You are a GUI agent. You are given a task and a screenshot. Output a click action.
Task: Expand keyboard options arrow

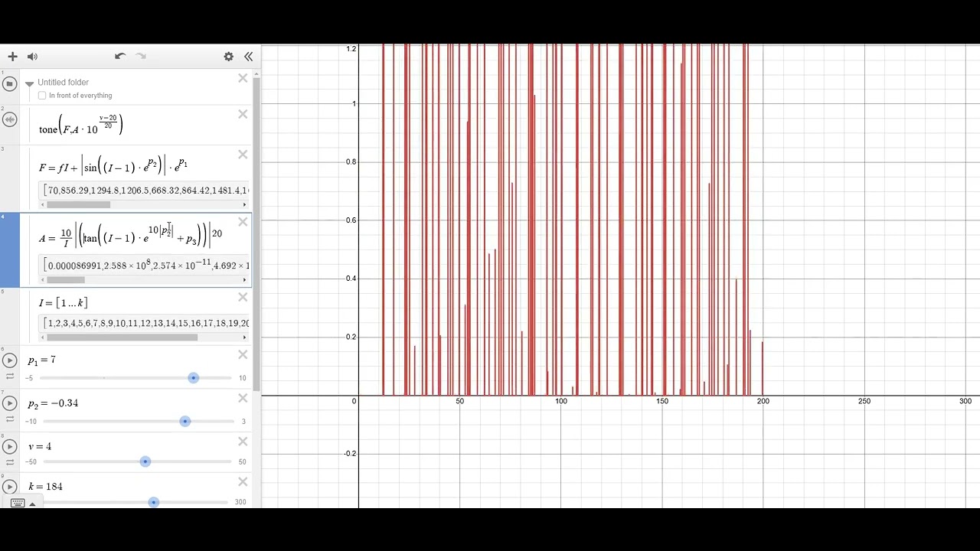click(x=32, y=504)
